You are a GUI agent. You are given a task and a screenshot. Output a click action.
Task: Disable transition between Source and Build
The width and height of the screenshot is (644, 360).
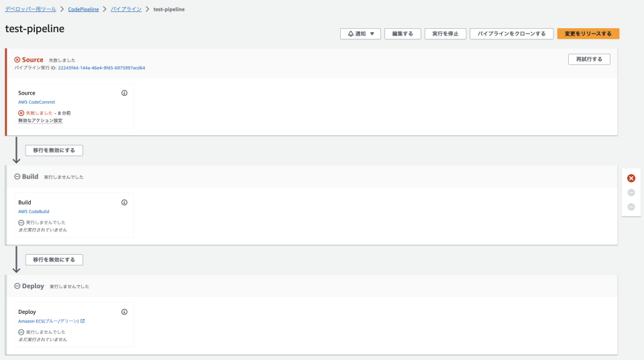tap(54, 150)
